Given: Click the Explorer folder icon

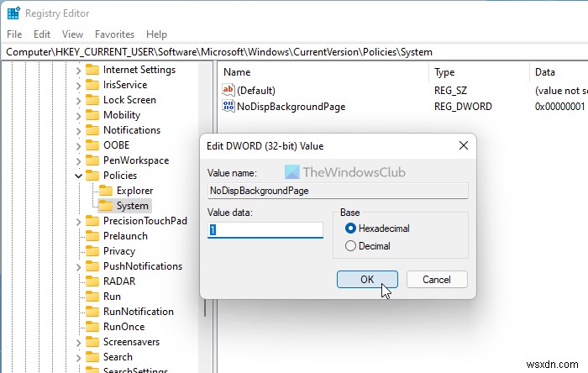Looking at the screenshot, I should coord(106,191).
